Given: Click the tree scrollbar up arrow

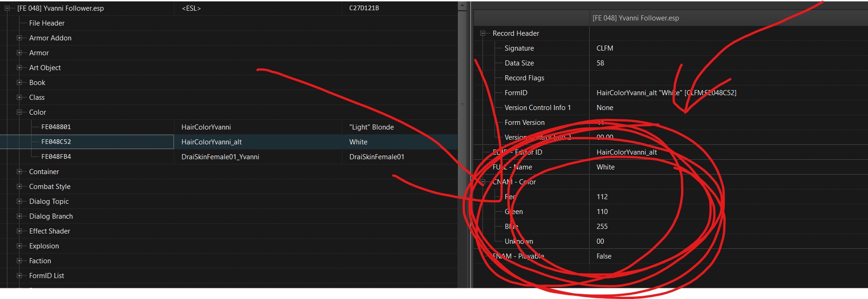Looking at the screenshot, I should tap(462, 6).
